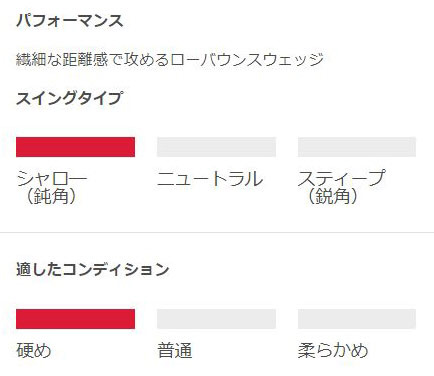Click the （鈍角） sub-label
The height and width of the screenshot is (376, 434).
(x=51, y=196)
